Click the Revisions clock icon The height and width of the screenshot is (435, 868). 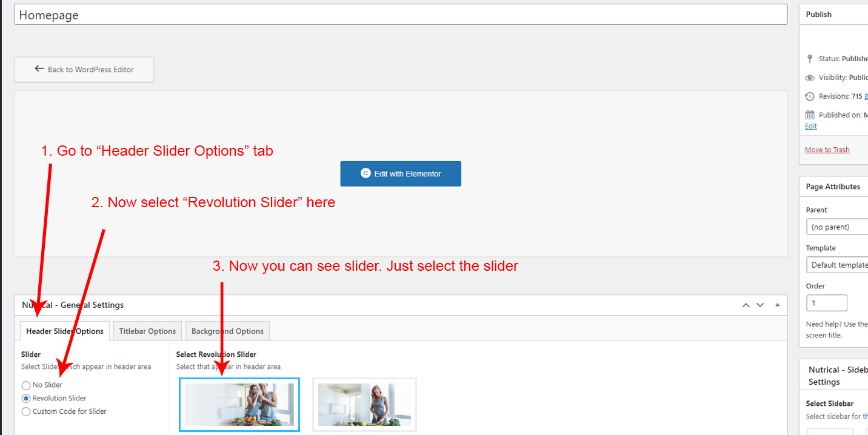810,96
